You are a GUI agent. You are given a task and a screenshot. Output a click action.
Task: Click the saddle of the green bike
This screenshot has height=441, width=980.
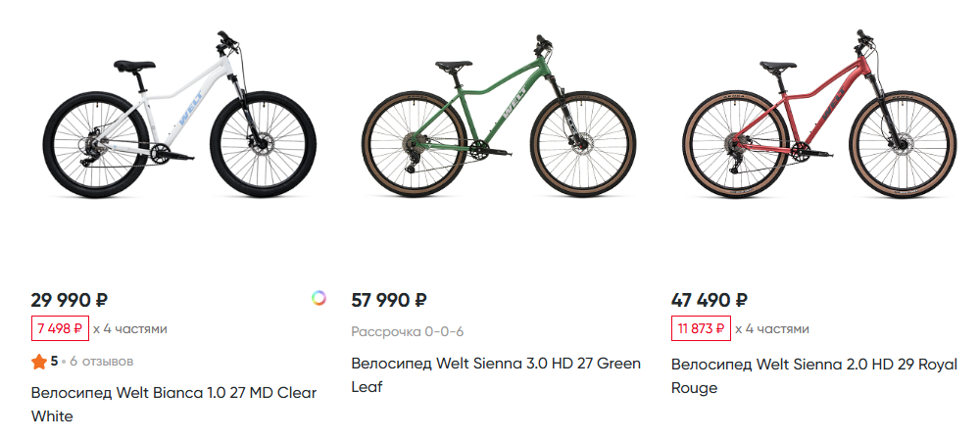[x=451, y=67]
